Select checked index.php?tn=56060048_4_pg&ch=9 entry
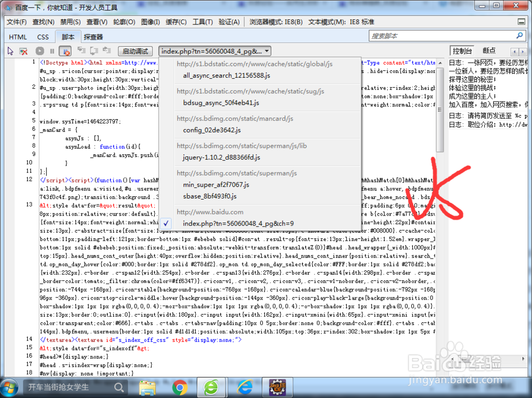The height and width of the screenshot is (398, 532). tap(238, 223)
